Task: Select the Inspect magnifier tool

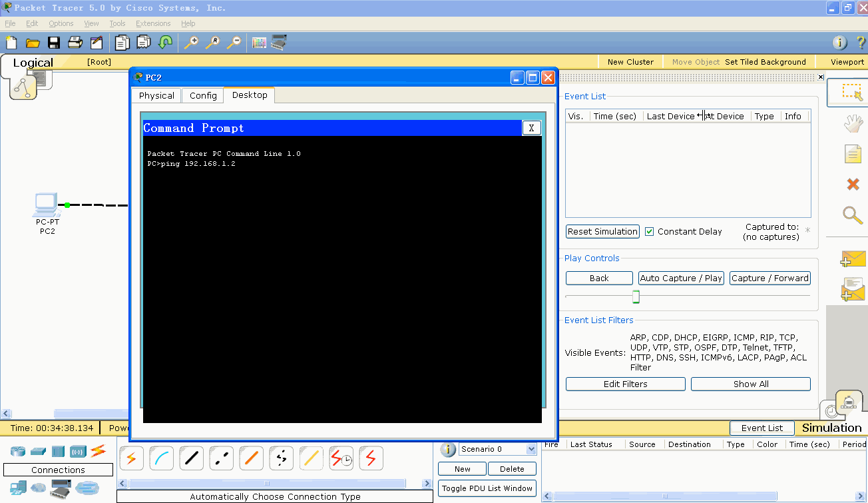Action: pos(853,215)
